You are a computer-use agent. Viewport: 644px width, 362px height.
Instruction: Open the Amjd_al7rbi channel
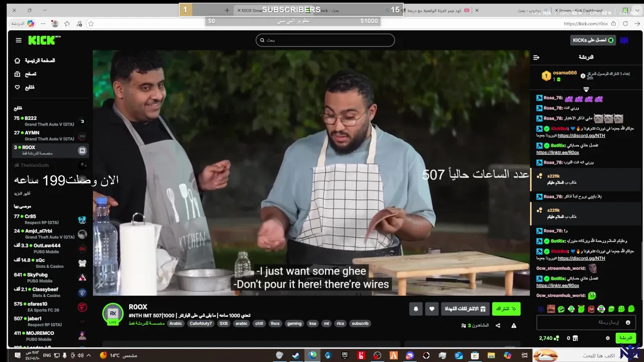tap(50, 234)
